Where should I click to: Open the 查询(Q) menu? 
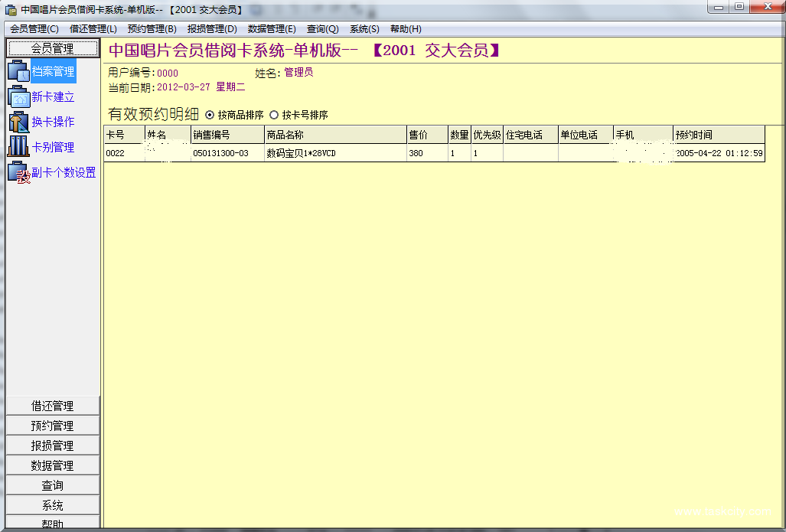pyautogui.click(x=322, y=29)
